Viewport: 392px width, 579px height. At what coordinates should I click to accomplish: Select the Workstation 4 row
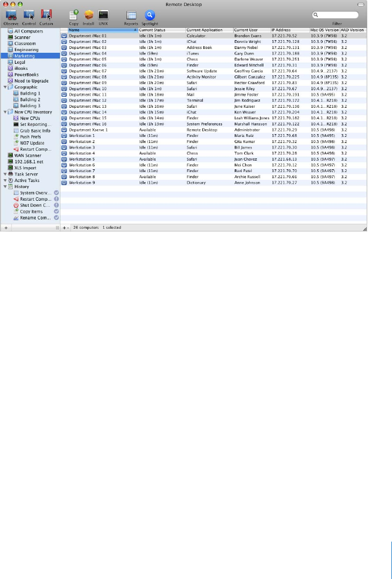pos(213,153)
